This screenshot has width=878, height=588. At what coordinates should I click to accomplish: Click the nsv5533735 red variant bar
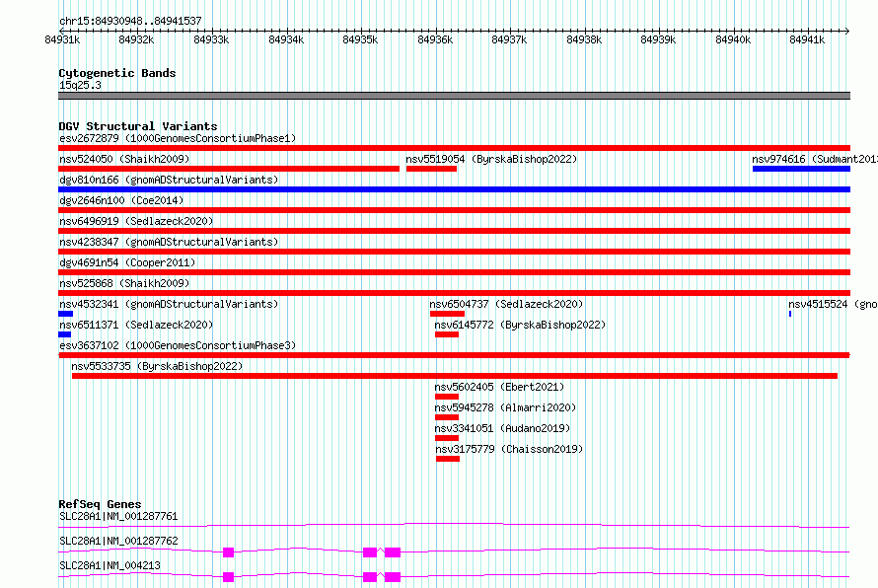click(455, 376)
